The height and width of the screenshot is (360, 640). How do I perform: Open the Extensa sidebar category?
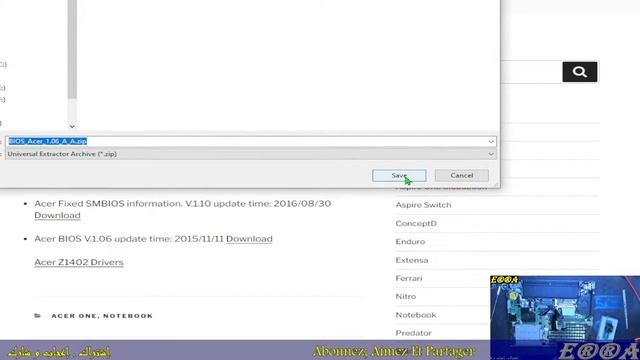click(x=412, y=260)
